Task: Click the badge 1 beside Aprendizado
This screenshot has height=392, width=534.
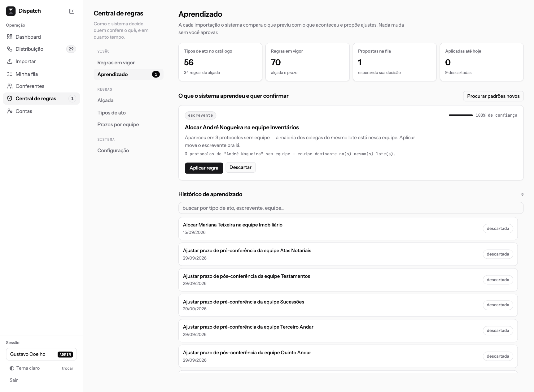Action: 156,74
